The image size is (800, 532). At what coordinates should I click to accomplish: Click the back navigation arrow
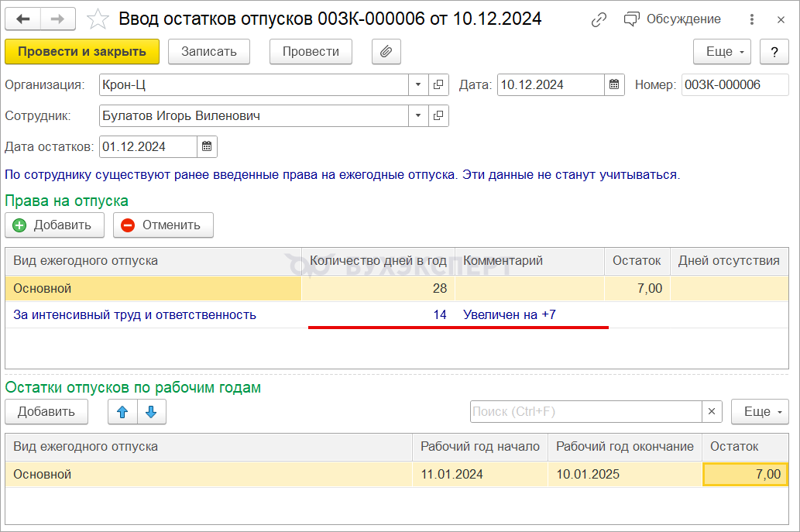[23, 19]
